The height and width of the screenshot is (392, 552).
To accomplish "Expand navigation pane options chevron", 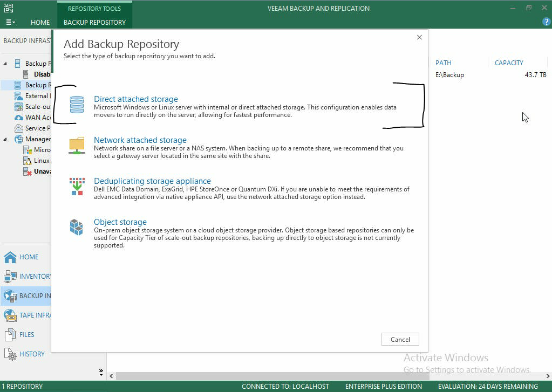I will click(101, 372).
